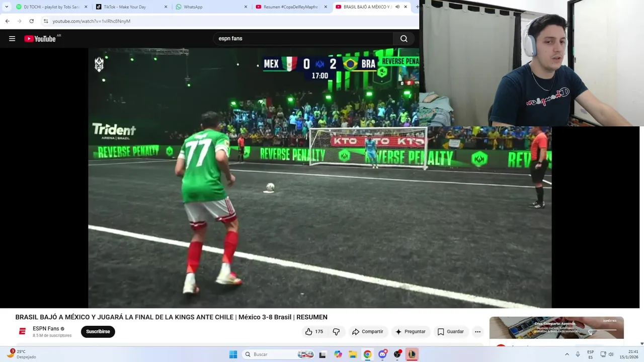Dislike the video with thumbs down
The image size is (644, 362).
pos(336,332)
